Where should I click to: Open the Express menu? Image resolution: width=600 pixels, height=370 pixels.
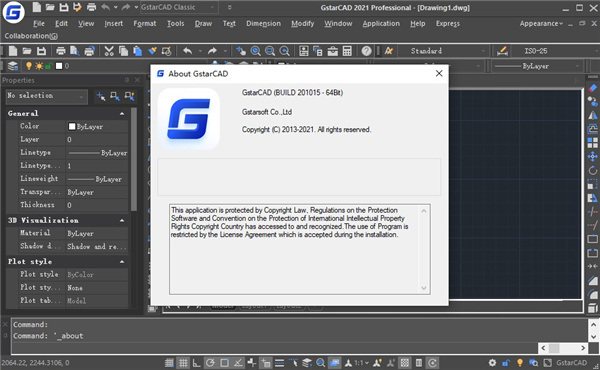448,24
